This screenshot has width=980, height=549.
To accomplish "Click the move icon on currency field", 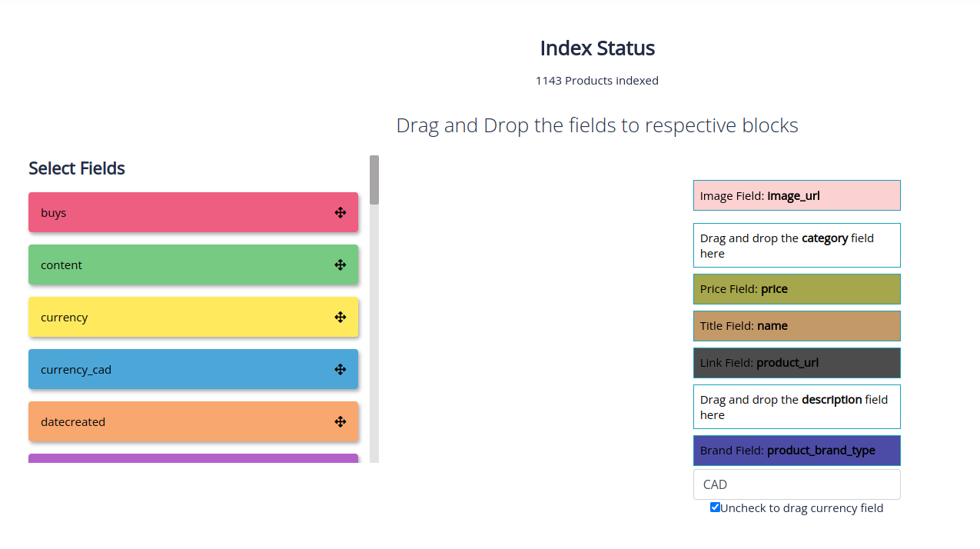I will [x=341, y=318].
